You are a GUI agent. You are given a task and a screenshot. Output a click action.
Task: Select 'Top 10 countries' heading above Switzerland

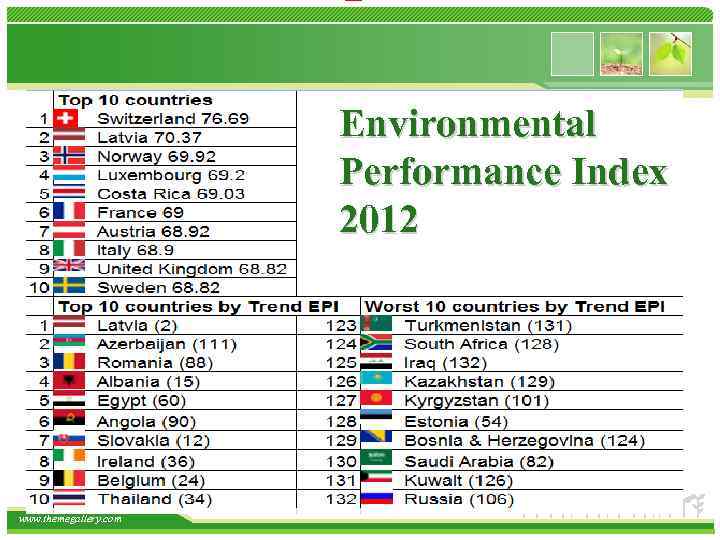pos(135,100)
